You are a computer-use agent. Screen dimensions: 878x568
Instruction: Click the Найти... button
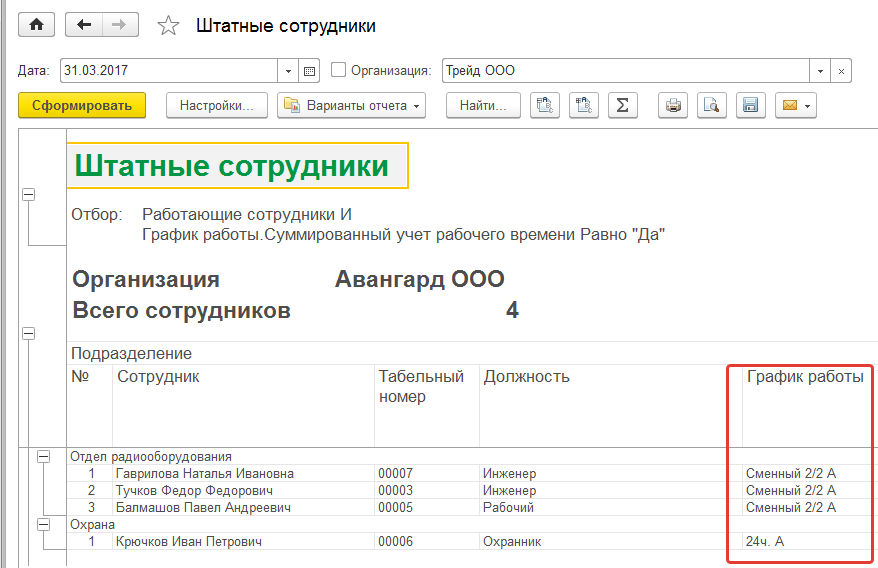point(483,105)
